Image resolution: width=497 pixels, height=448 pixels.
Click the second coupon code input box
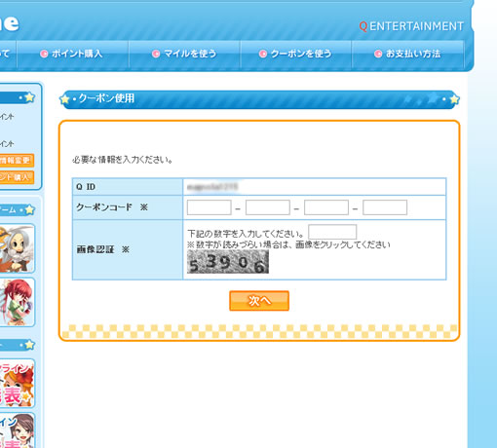click(268, 207)
